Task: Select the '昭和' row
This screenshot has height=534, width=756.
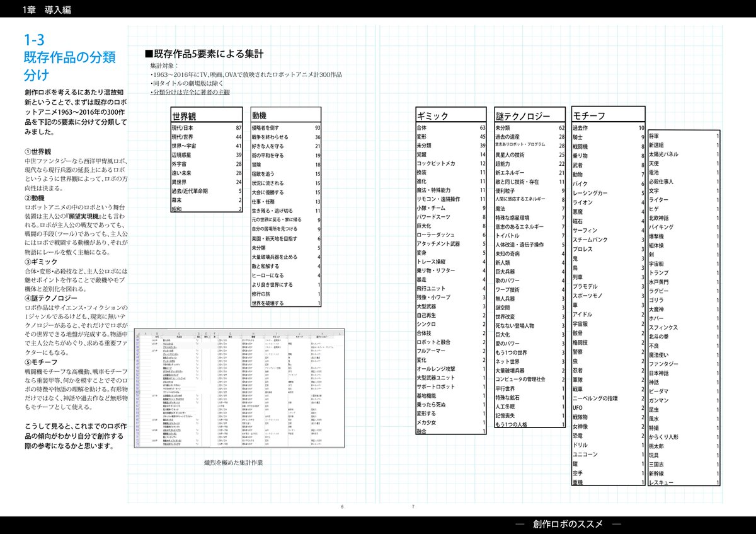Action: (207, 209)
